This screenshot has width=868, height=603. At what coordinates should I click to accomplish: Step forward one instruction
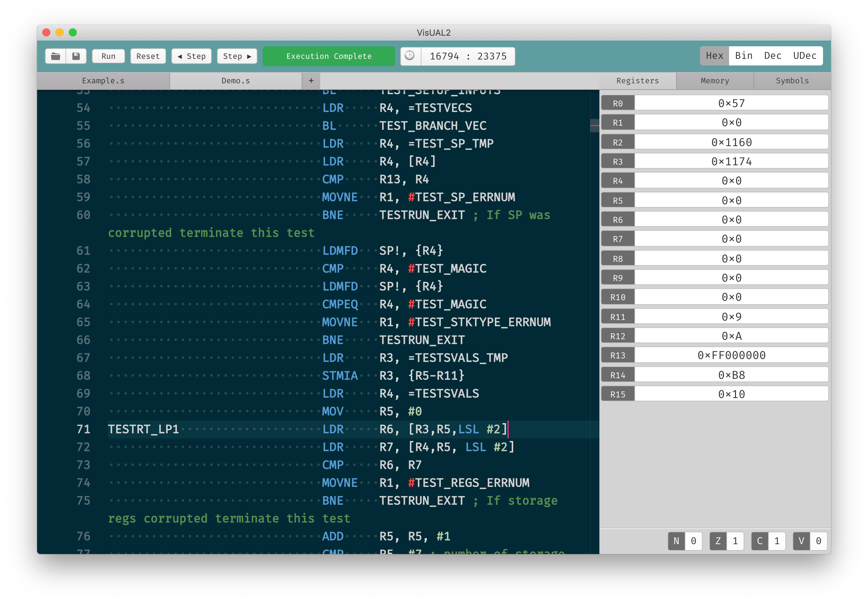pos(237,56)
